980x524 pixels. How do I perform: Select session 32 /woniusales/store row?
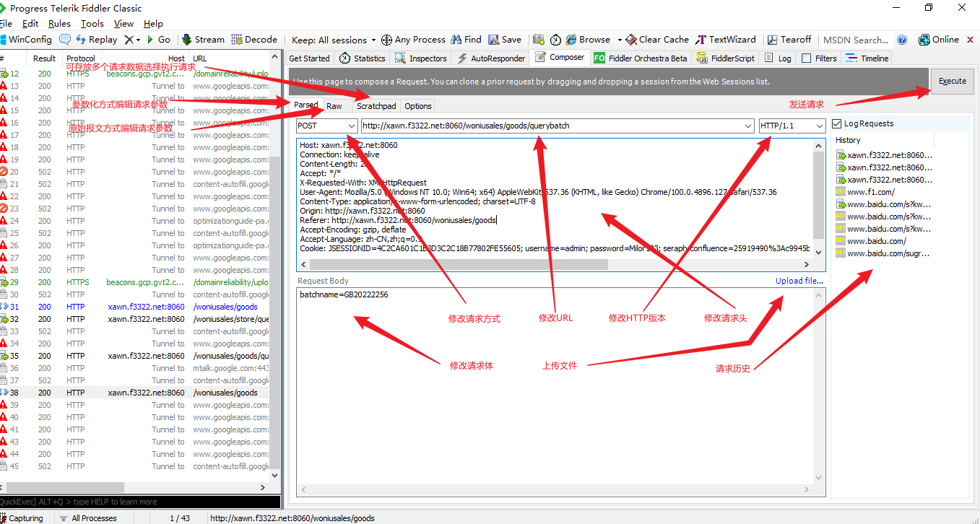tap(134, 319)
